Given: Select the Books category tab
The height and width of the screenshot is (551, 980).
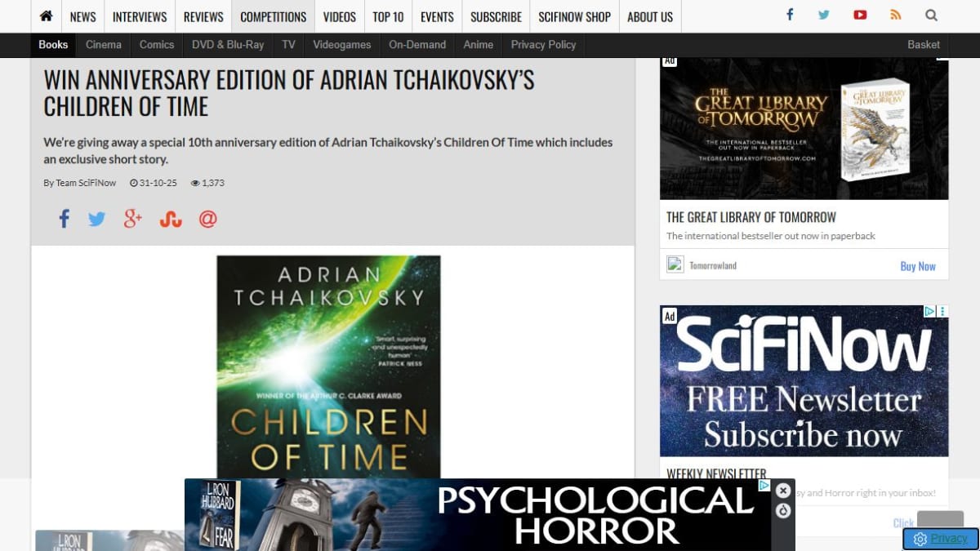Looking at the screenshot, I should click(53, 45).
